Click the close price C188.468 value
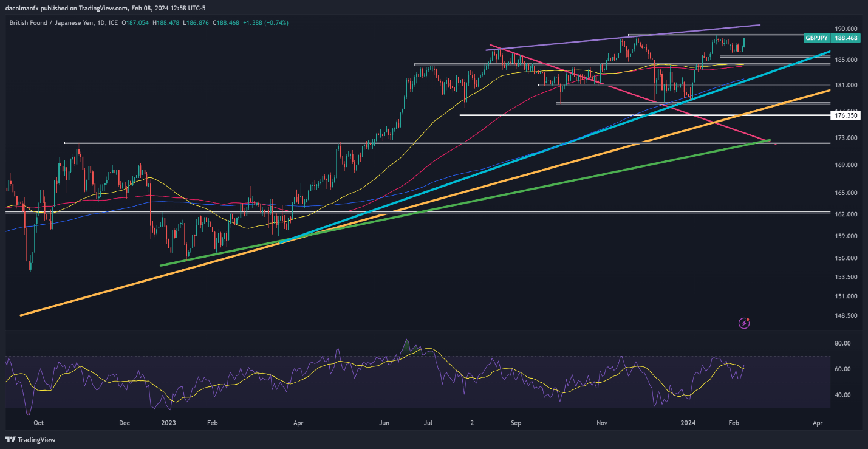The height and width of the screenshot is (449, 868). click(x=227, y=22)
